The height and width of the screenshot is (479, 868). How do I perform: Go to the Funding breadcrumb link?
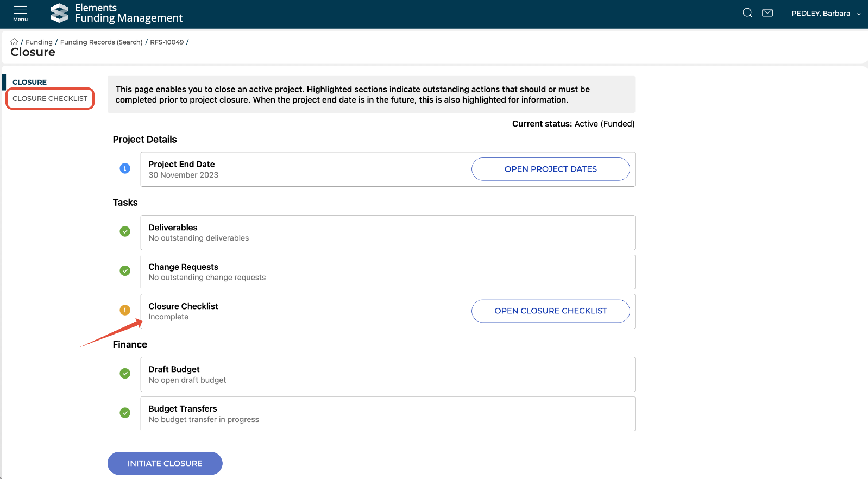(39, 42)
